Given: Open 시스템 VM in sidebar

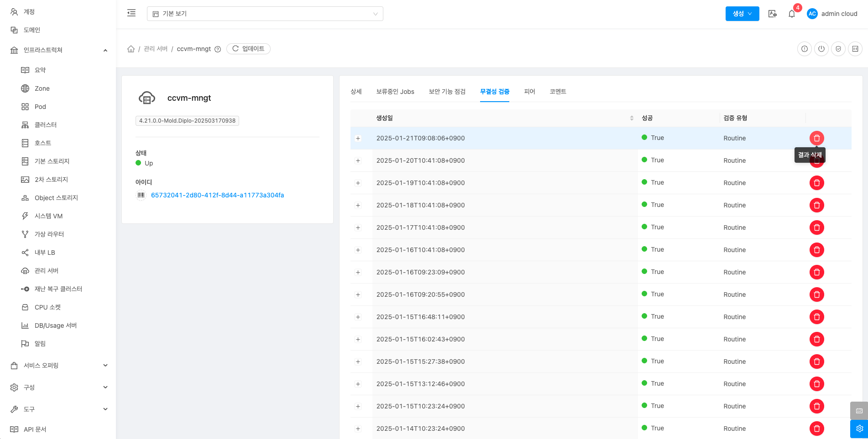Looking at the screenshot, I should (48, 216).
